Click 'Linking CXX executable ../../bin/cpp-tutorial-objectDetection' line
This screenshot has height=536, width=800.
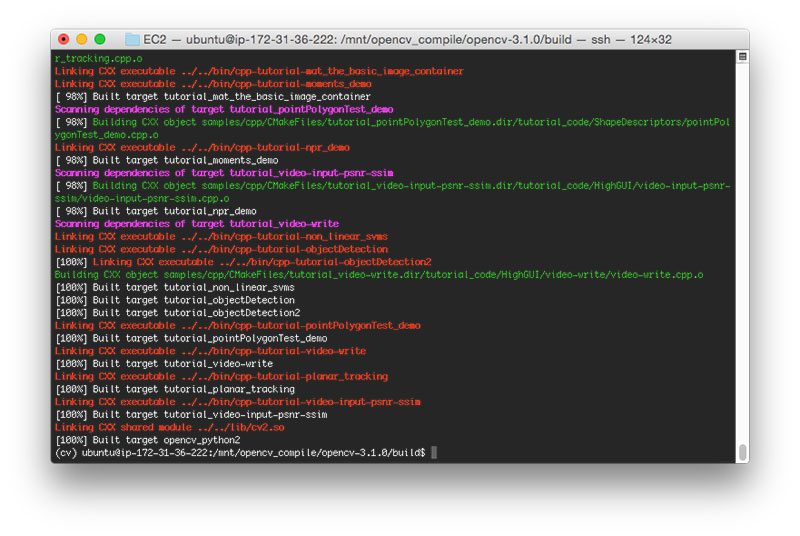click(x=221, y=249)
